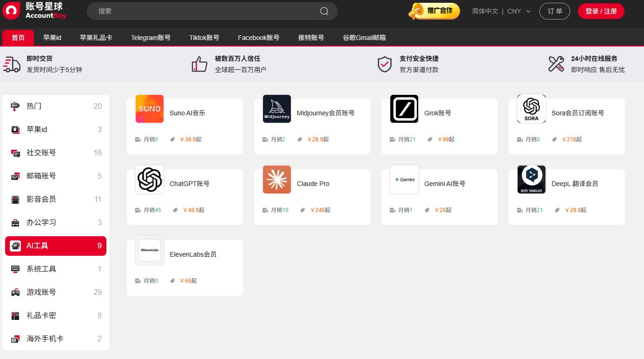Viewport: 644px width, 359px height.
Task: Click the AccountBoy logo icon
Action: pyautogui.click(x=11, y=10)
